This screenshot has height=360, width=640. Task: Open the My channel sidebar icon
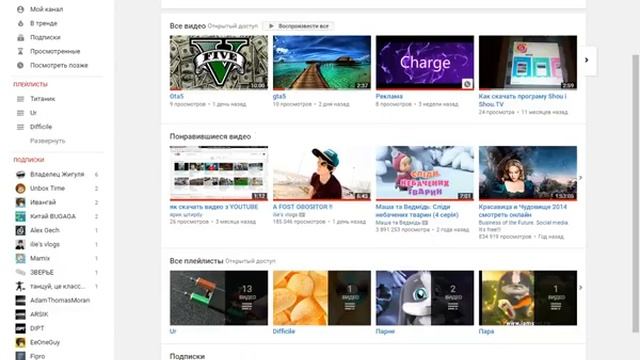coord(20,9)
